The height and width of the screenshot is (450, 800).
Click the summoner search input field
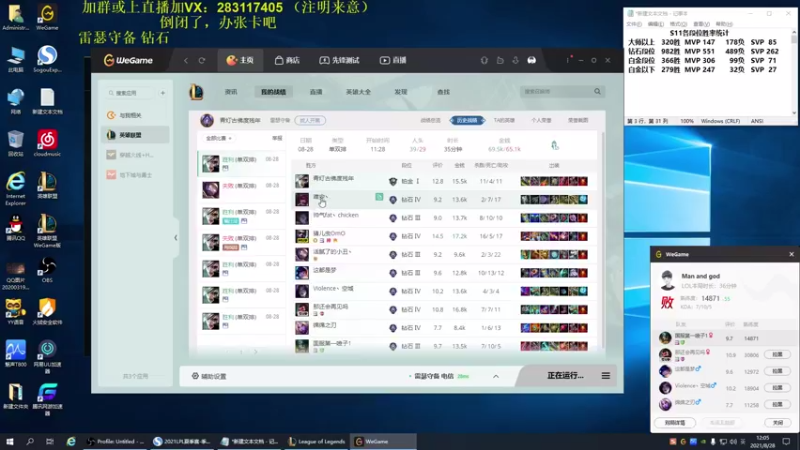tap(556, 92)
